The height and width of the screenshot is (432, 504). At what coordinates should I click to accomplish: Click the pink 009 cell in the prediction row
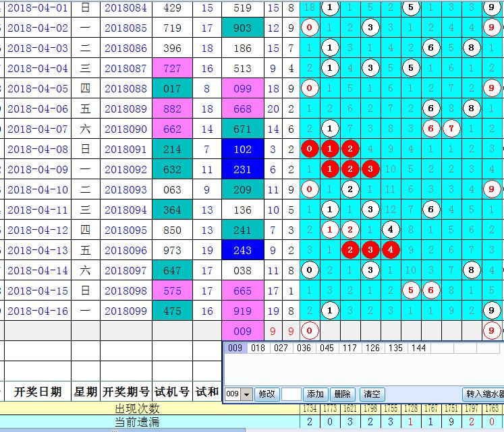click(x=242, y=331)
